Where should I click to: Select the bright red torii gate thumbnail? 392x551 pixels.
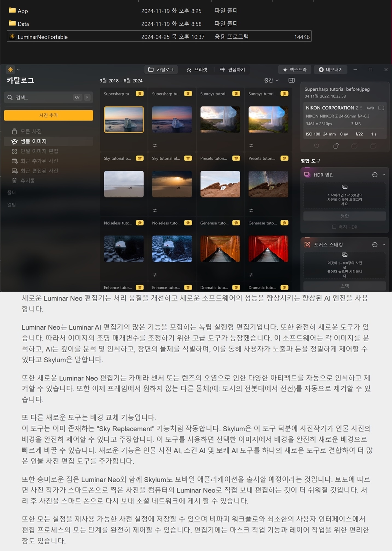pos(268,249)
